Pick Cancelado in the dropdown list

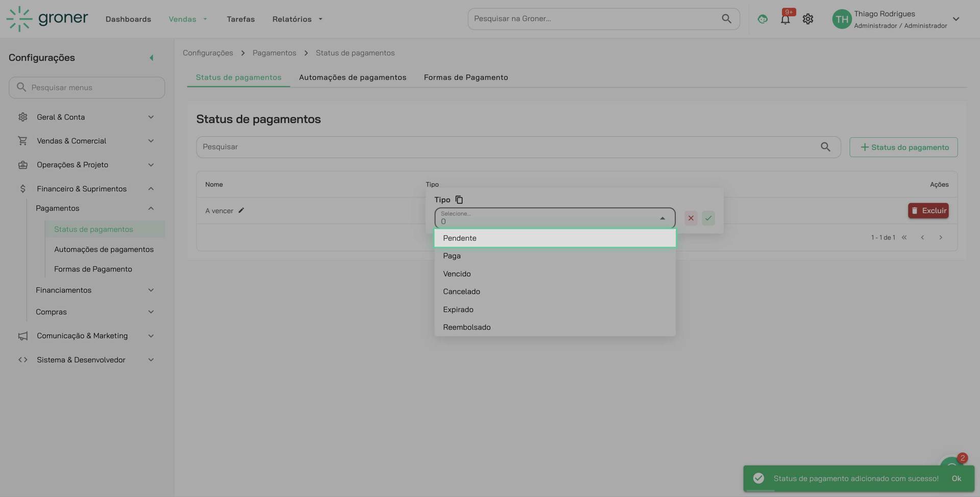554,292
